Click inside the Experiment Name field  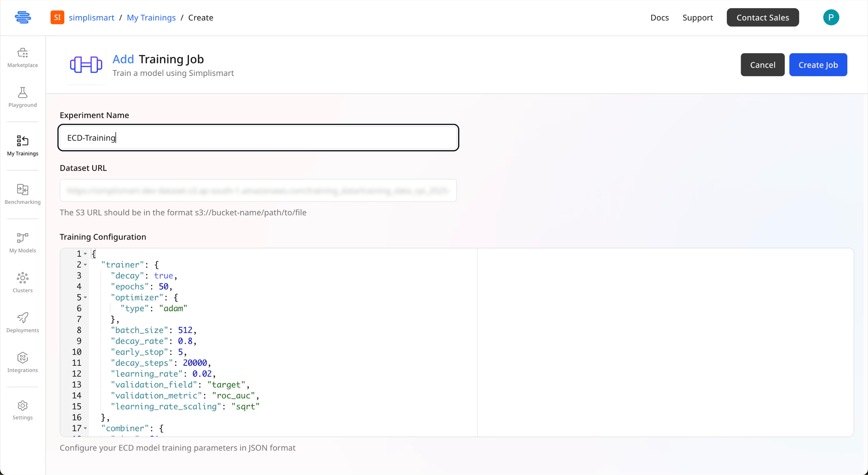258,138
